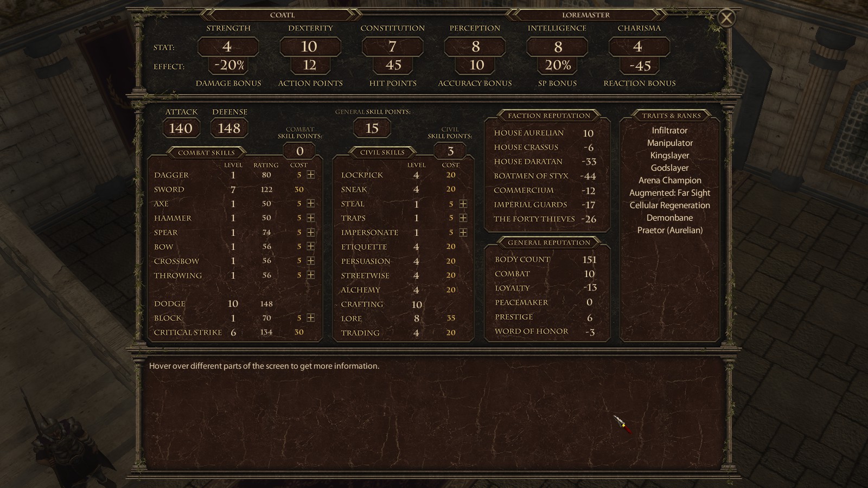Click the Charisma stat value
868x488 pixels.
[x=639, y=47]
